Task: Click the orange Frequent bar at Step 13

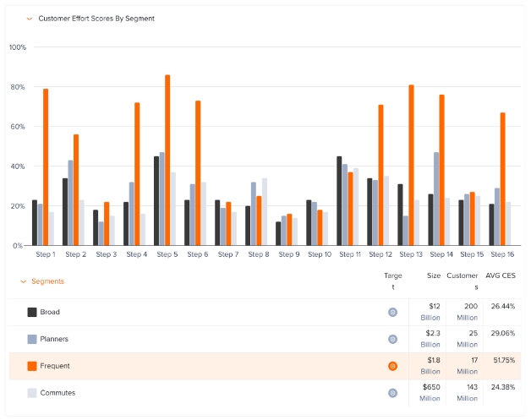Action: (411, 165)
